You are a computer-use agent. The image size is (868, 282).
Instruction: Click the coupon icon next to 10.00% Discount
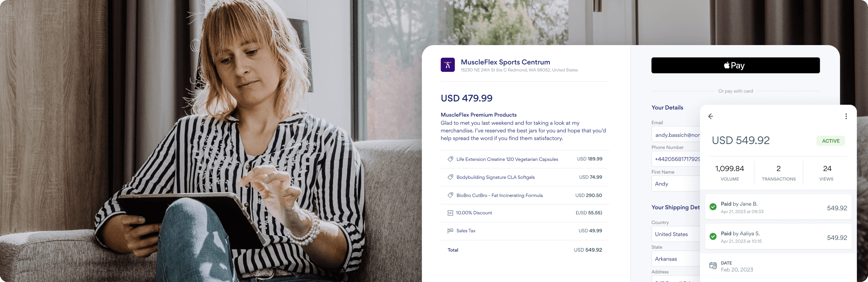[450, 213]
